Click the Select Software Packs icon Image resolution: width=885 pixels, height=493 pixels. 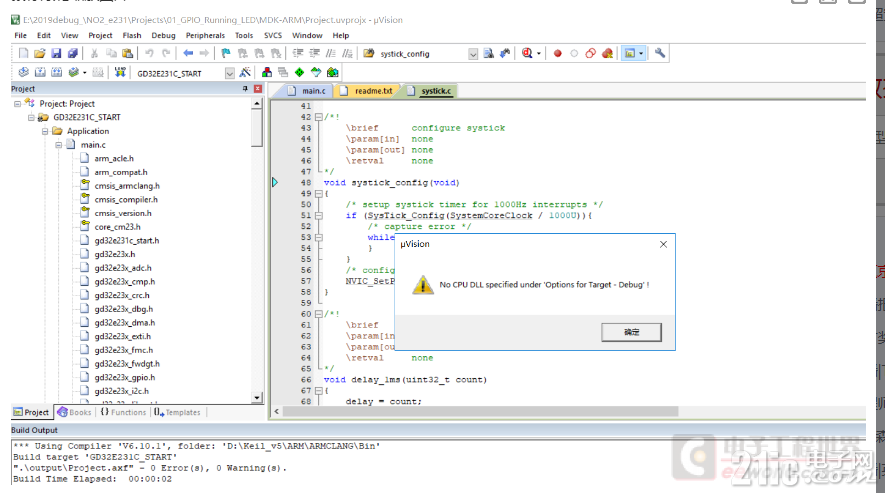point(316,72)
